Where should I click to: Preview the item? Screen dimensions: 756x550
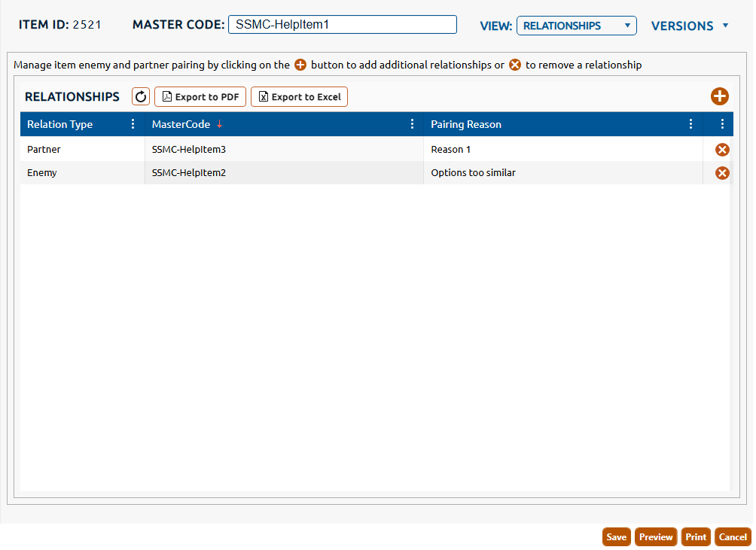[656, 536]
